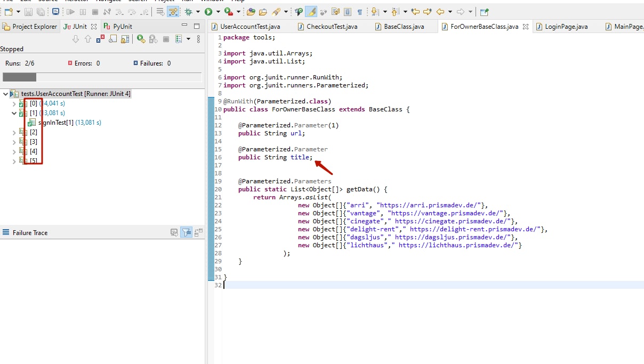
Task: Click the Next Annotation icon
Action: pyautogui.click(x=374, y=12)
